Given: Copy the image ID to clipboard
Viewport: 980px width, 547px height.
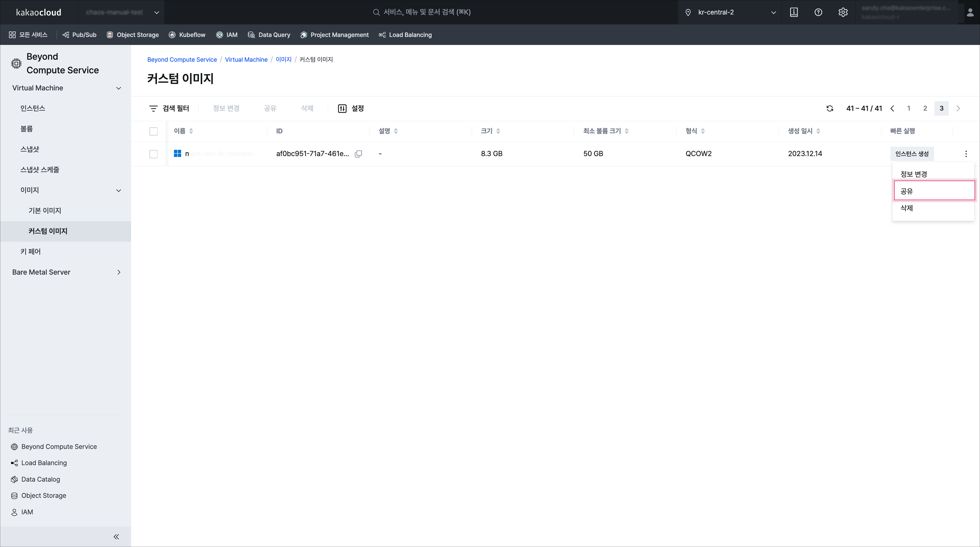Looking at the screenshot, I should coord(358,154).
